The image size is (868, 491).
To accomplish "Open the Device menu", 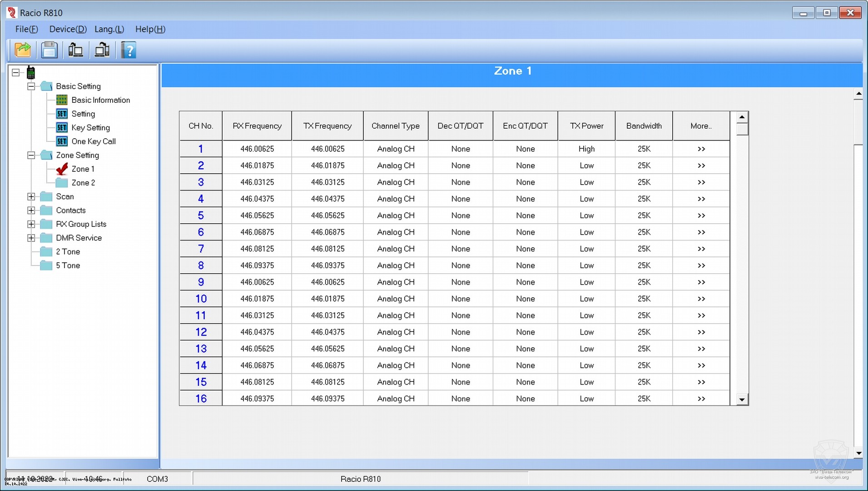I will tap(68, 29).
